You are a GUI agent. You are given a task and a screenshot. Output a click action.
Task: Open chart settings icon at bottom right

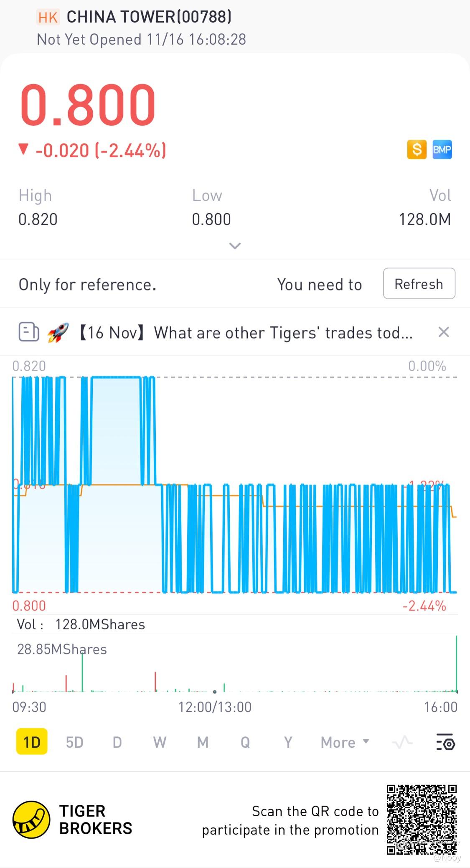point(445,742)
